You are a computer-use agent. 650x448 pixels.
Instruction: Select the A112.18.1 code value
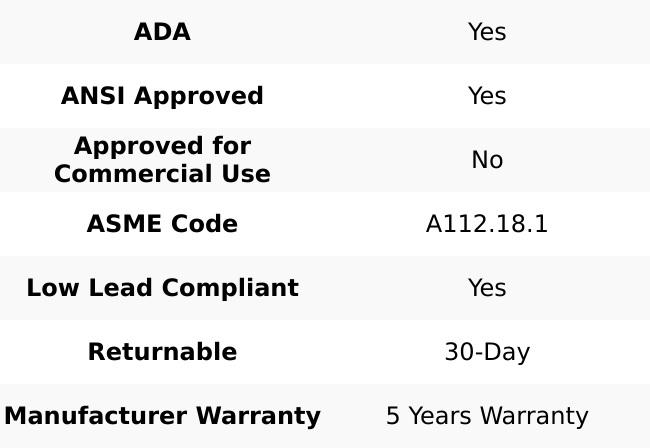[x=487, y=224]
